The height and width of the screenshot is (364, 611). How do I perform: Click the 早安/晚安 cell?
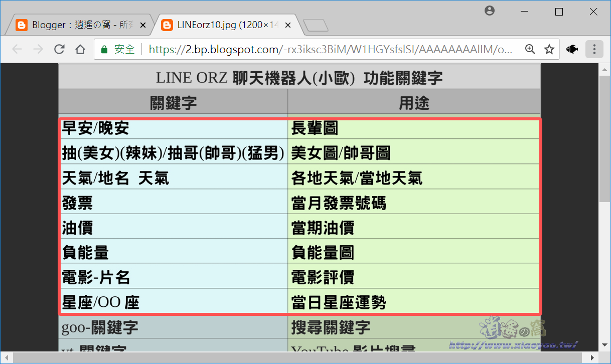click(x=174, y=128)
